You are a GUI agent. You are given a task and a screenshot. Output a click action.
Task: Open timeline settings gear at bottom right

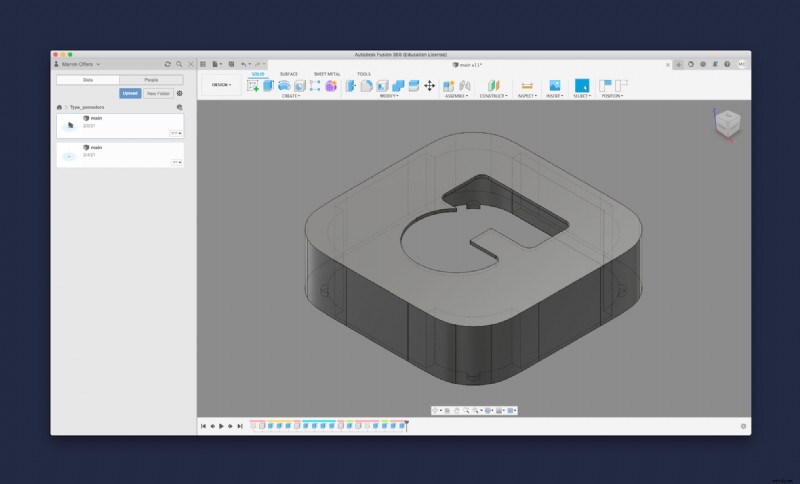(743, 426)
